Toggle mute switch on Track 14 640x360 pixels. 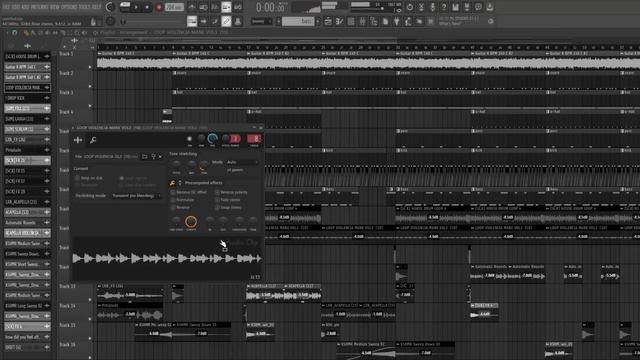(x=90, y=319)
